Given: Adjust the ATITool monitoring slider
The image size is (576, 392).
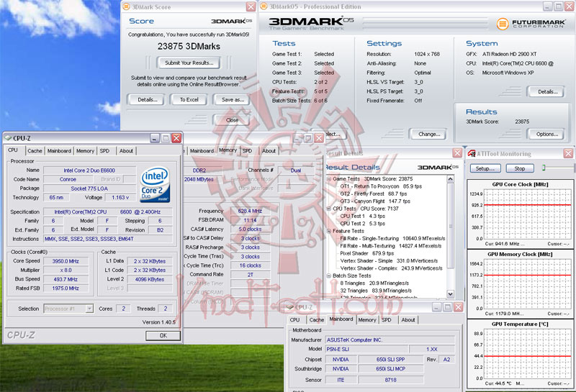Looking at the screenshot, I should tap(544, 168).
